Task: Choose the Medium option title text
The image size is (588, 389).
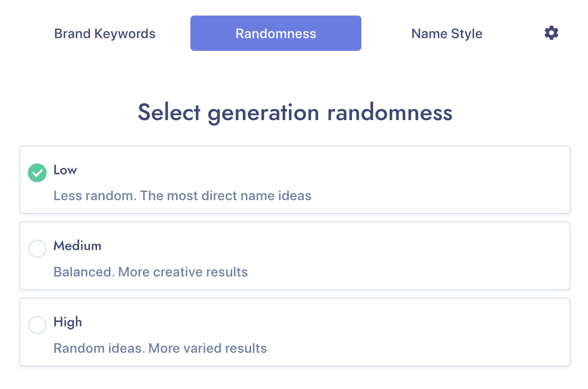Action: [77, 246]
